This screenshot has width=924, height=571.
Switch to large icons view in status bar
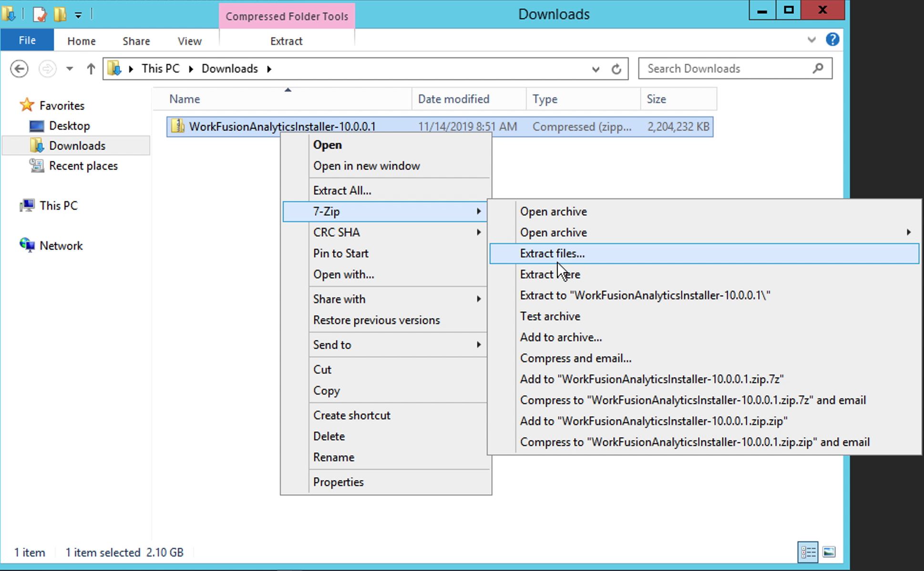point(829,552)
